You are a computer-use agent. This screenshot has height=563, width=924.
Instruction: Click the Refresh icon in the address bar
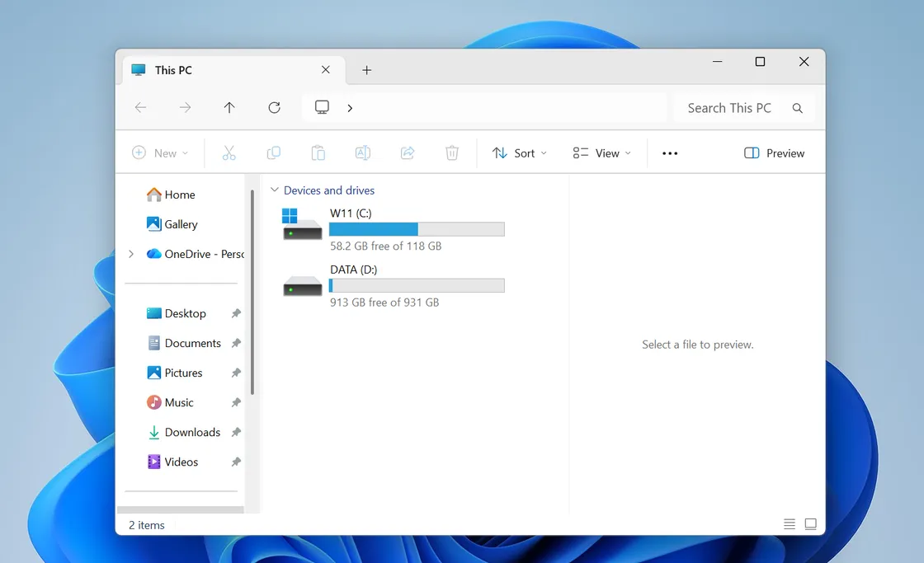point(274,107)
